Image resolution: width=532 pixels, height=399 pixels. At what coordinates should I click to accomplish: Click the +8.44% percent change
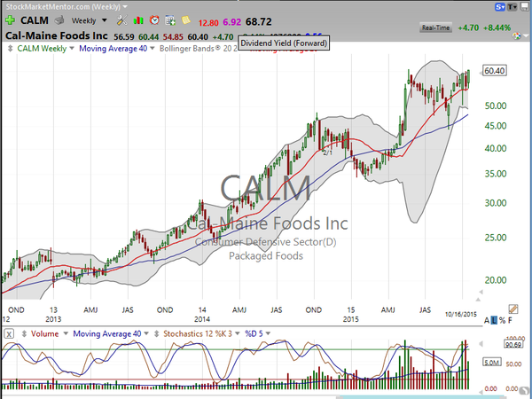[497, 27]
